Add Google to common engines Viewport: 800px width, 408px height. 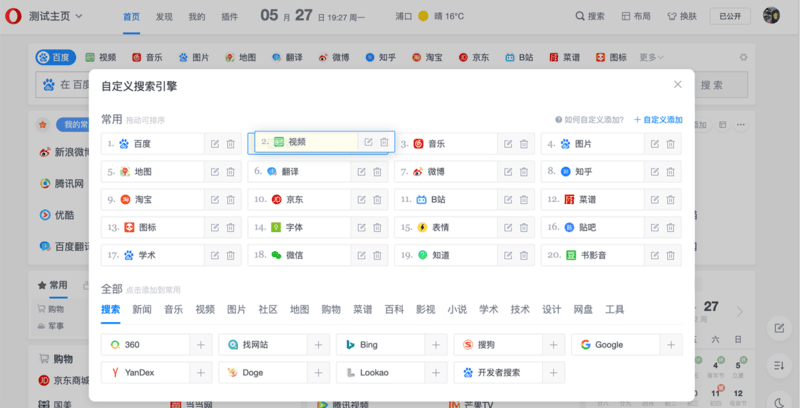671,345
